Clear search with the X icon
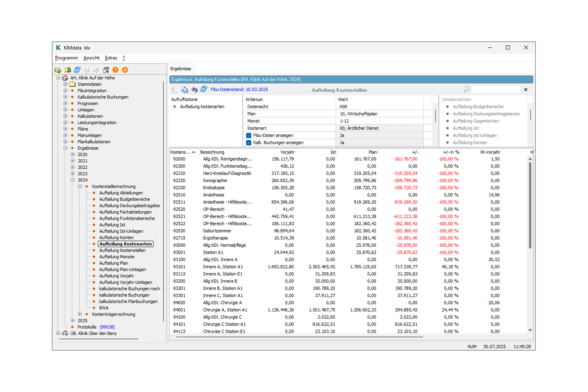 tap(526, 90)
